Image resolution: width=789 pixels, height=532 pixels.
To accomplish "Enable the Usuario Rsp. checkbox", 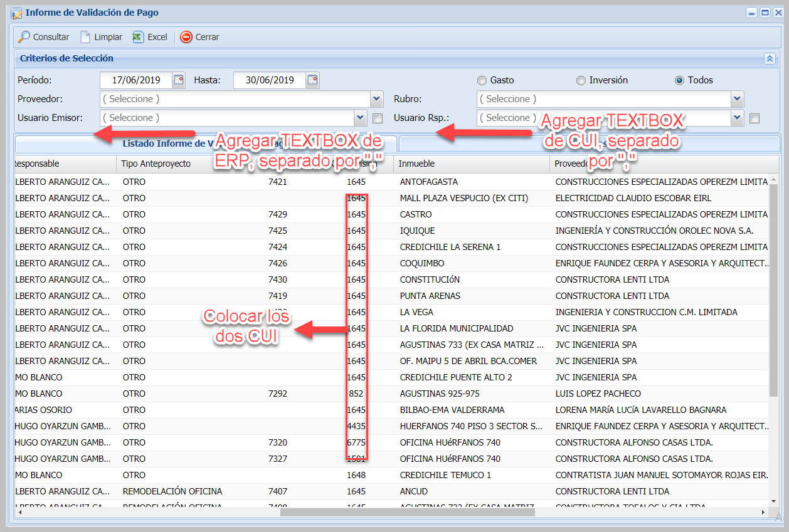I will pos(755,118).
